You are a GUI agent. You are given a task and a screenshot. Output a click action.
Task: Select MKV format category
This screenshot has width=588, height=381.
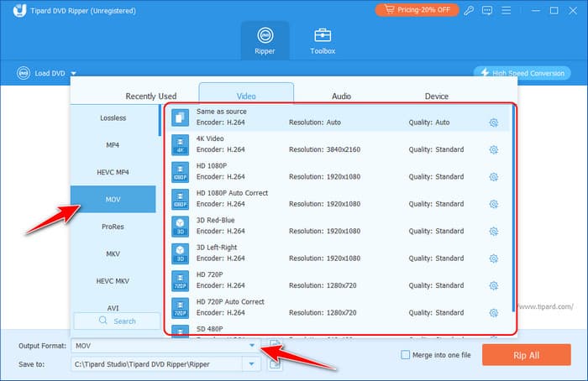113,253
